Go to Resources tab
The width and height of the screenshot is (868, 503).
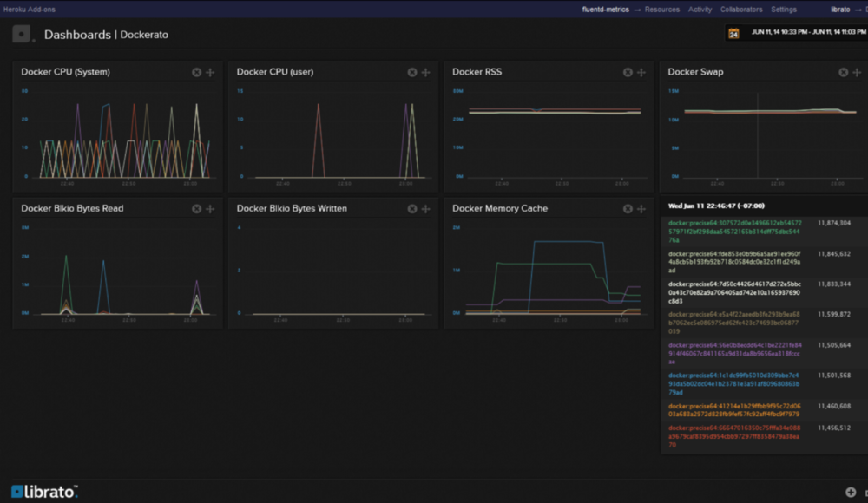coord(662,10)
